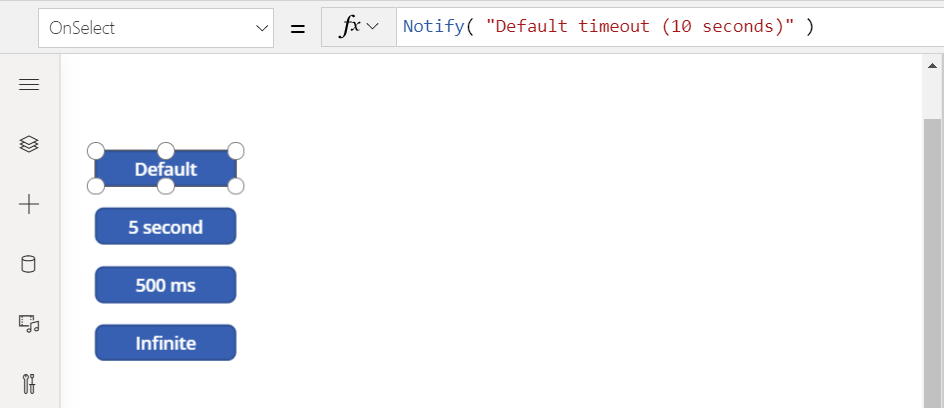Expand the fx formula chevron
The width and height of the screenshot is (944, 408).
(x=359, y=27)
